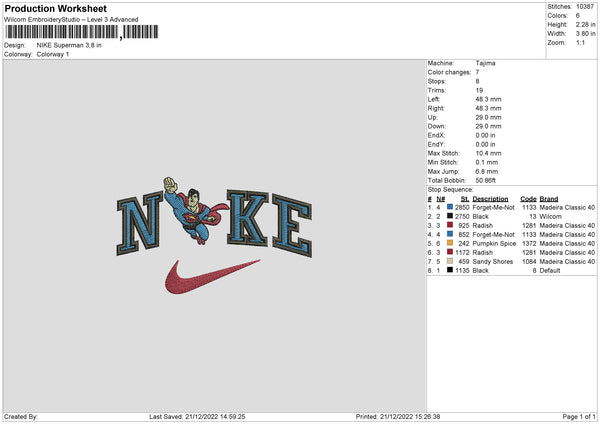Click the Code column header
This screenshot has width=600, height=424.
point(528,199)
